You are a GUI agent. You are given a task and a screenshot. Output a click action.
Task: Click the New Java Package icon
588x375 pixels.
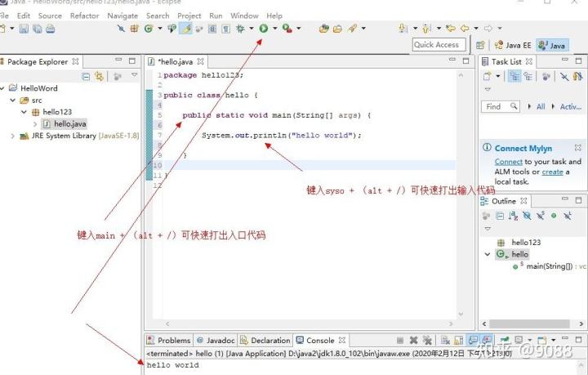point(134,28)
